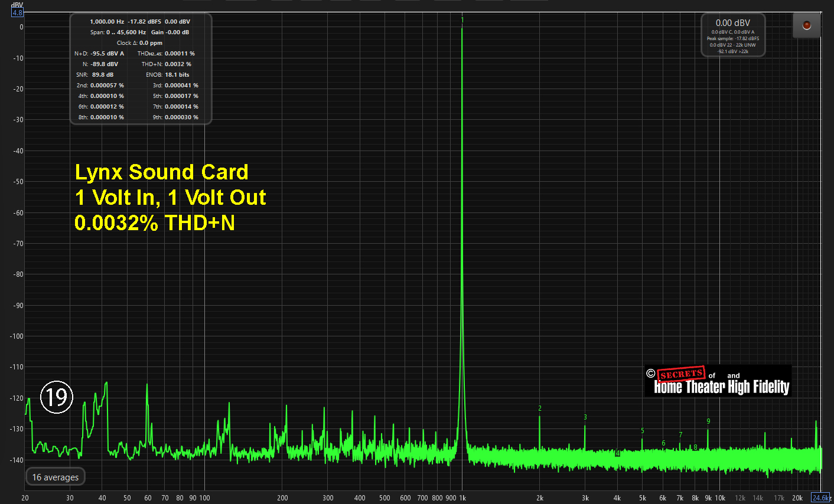Click the 6th harmonic 0.000012 % value
The image size is (834, 504).
(x=107, y=106)
